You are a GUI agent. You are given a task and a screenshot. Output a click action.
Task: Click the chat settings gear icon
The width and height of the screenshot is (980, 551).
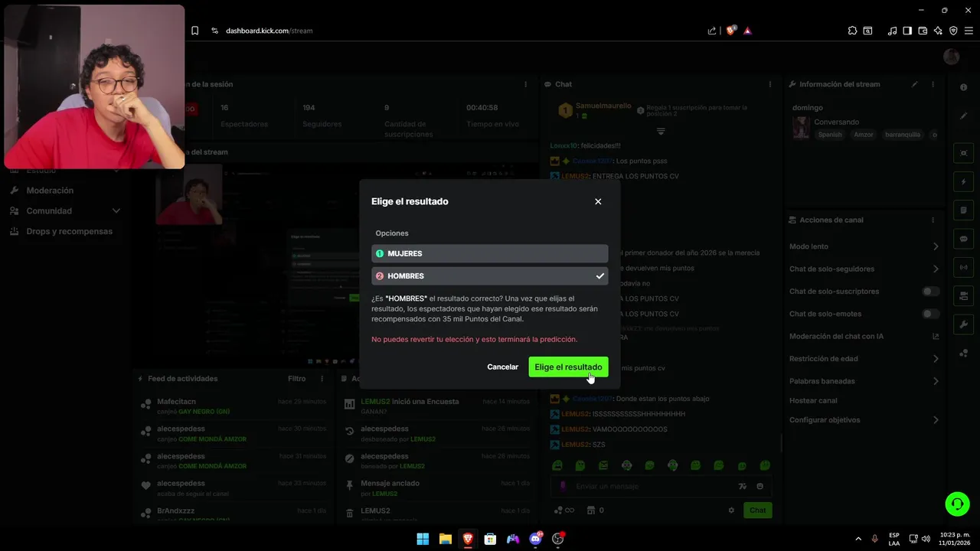(x=731, y=510)
